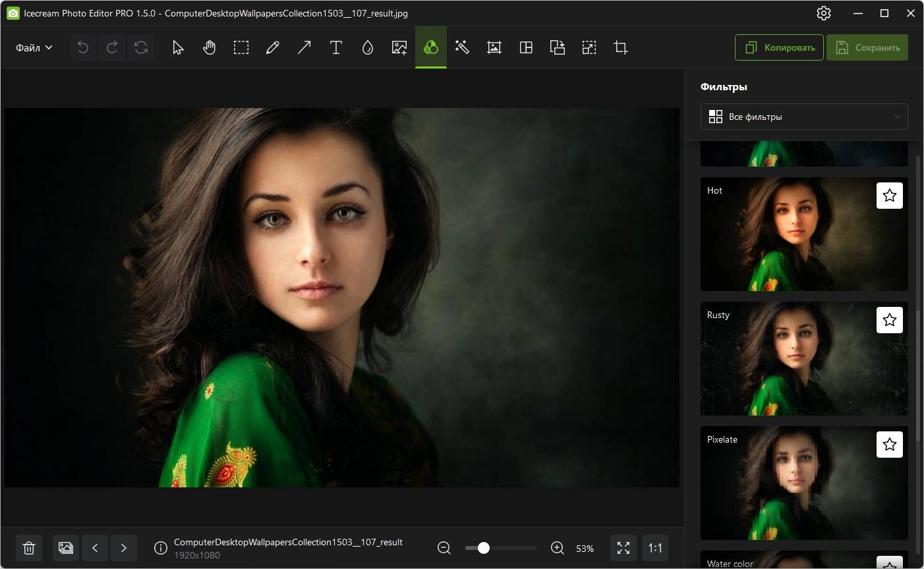Select the hand pan tool

pyautogui.click(x=210, y=47)
